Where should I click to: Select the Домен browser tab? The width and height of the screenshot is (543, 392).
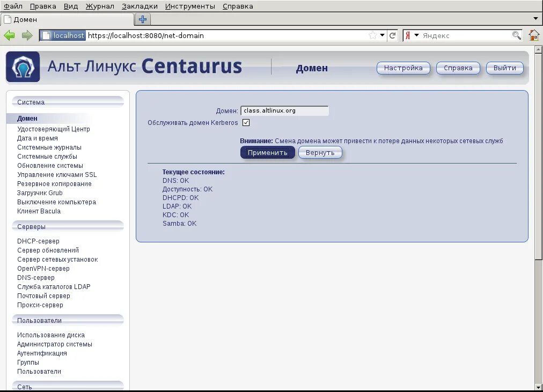pyautogui.click(x=67, y=19)
